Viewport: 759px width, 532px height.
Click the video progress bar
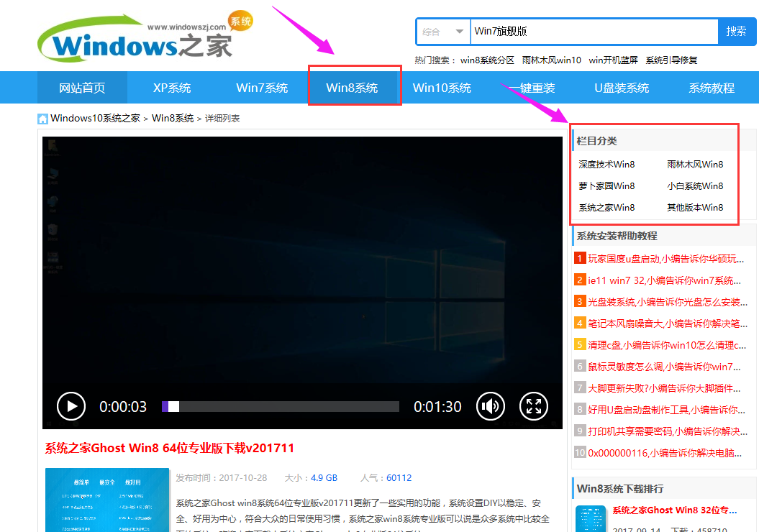(x=281, y=407)
